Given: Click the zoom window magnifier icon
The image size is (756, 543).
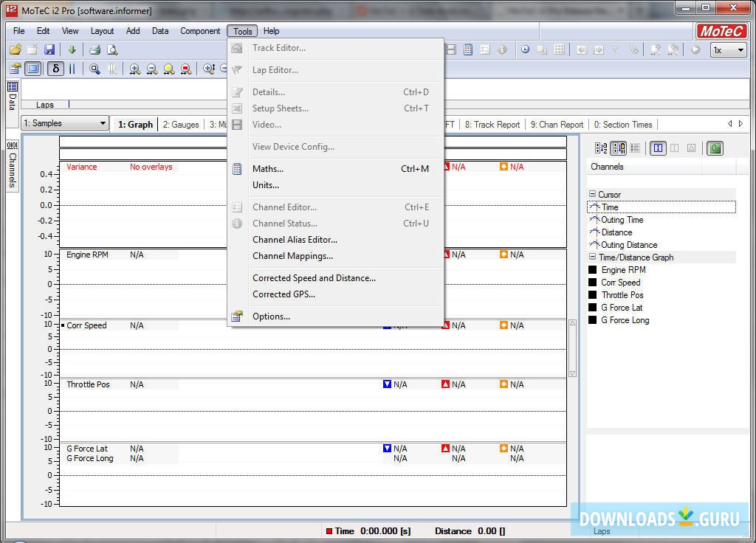Looking at the screenshot, I should pyautogui.click(x=95, y=69).
